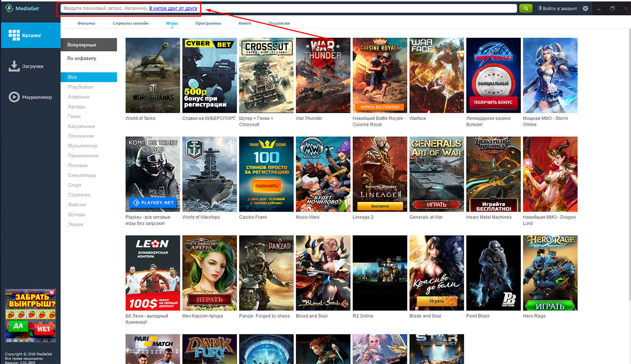Select the Все category filter

pos(89,77)
